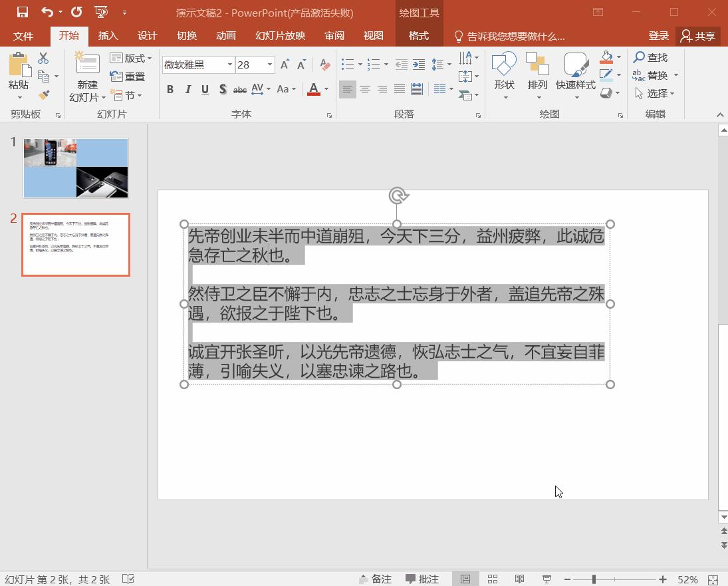Click the Increase Font Size icon

(285, 65)
